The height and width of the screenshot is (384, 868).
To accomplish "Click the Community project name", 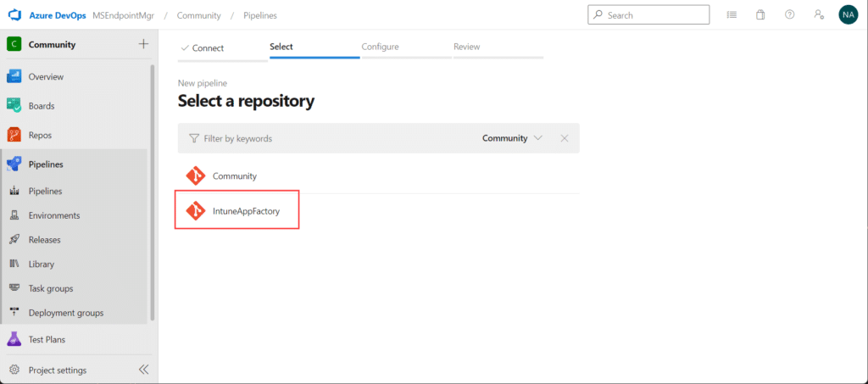I will click(52, 44).
